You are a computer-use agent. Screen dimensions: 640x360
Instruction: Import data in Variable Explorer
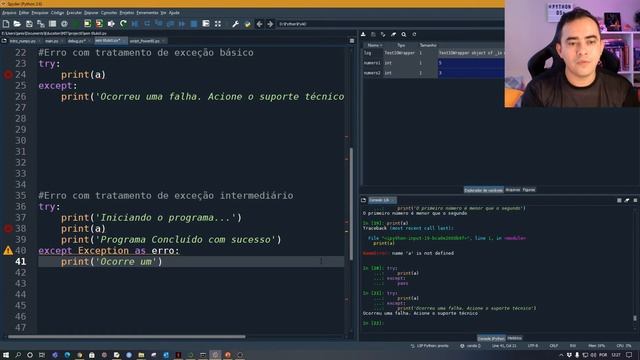[x=363, y=35]
